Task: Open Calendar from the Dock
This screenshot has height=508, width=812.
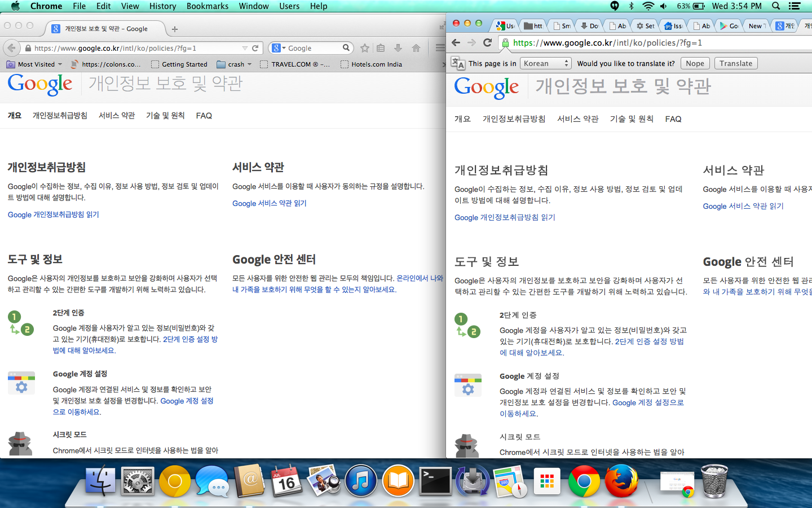Action: 286,481
